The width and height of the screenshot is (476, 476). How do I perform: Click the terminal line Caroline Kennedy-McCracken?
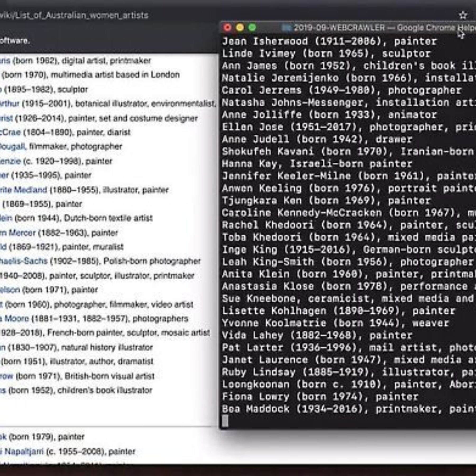pos(349,213)
